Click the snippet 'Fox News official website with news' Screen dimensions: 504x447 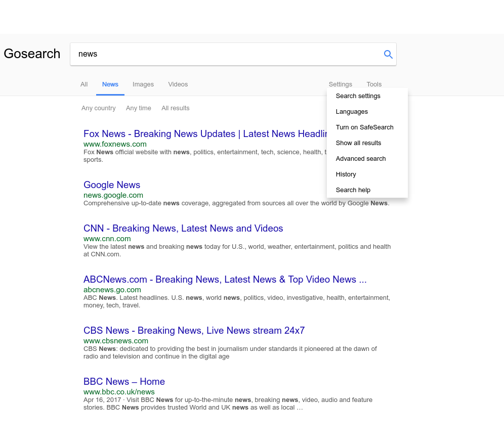205,156
